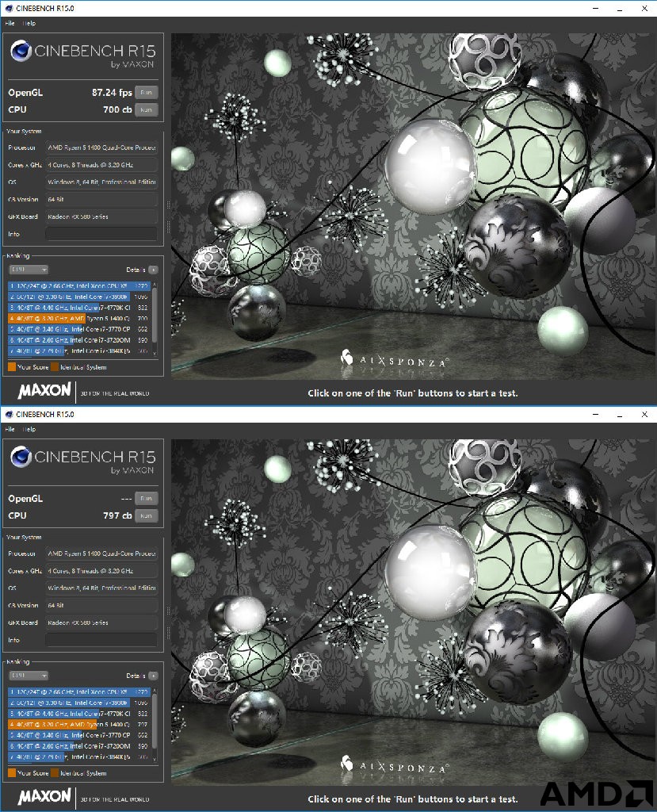Click the rendered scene preview in the upper window

tap(414, 206)
